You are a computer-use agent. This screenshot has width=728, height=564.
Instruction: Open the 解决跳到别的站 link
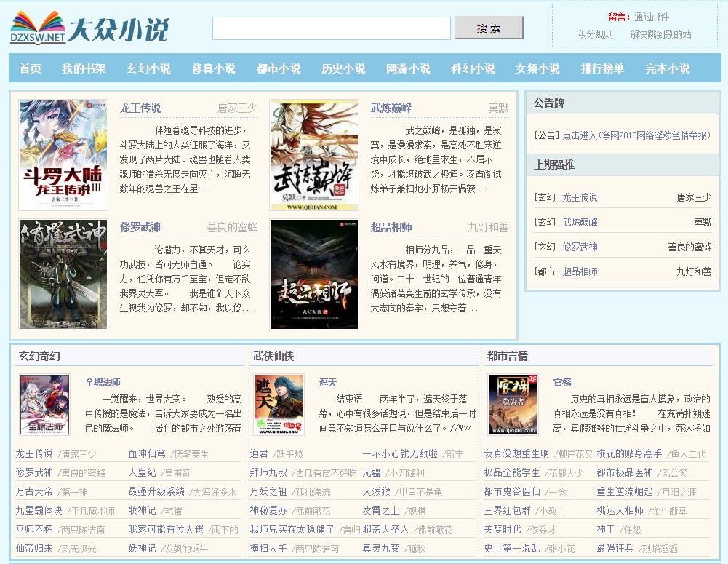tap(660, 34)
